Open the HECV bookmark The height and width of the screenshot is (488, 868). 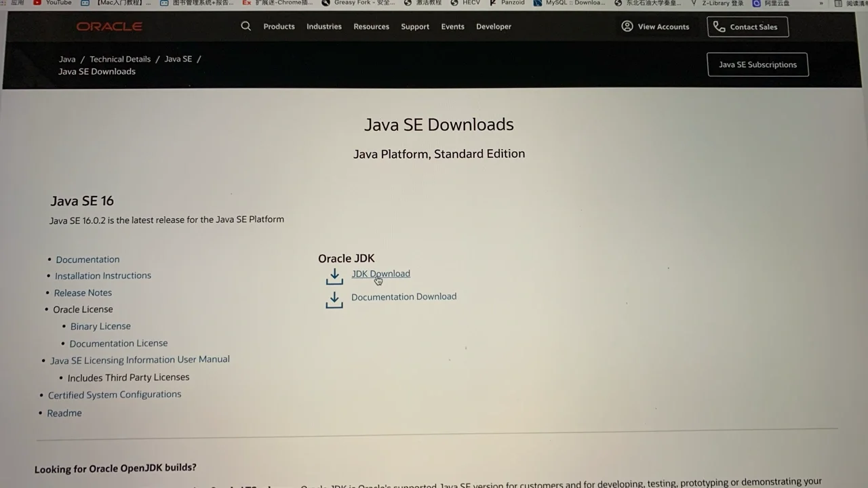click(x=466, y=3)
